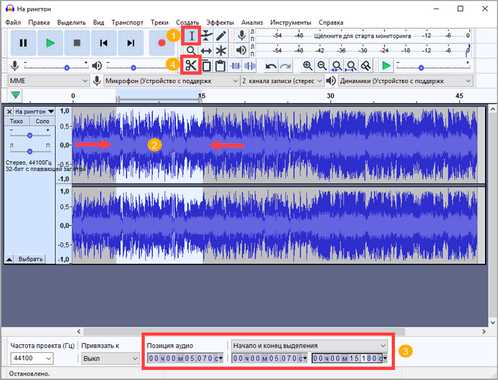Click the recording meter microphone icon
Screen dimensions: 498x380
pyautogui.click(x=242, y=35)
